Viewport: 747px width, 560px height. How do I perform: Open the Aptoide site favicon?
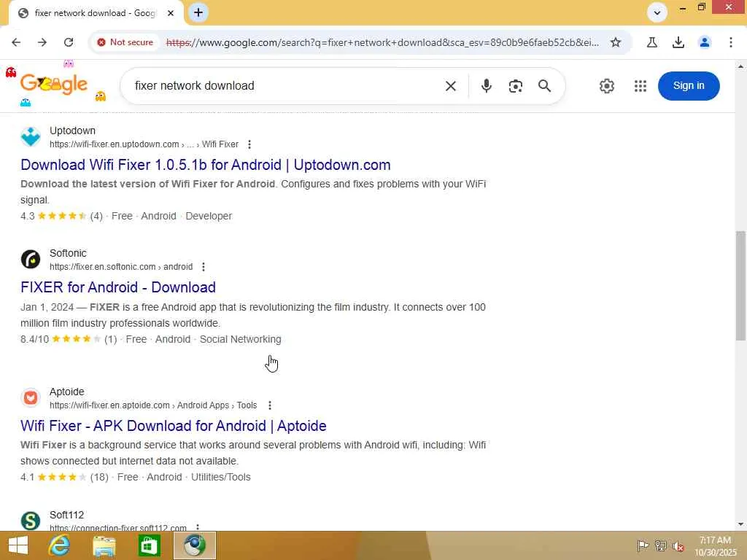pyautogui.click(x=31, y=397)
